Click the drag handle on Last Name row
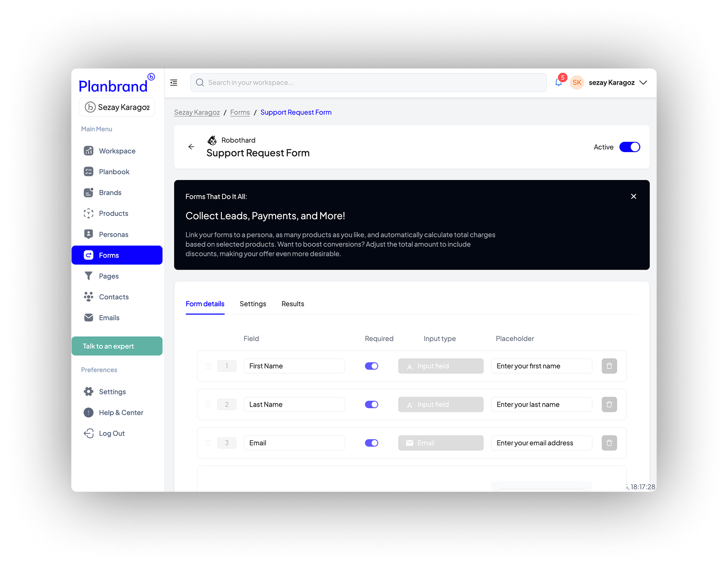Screen dimensions: 728x566 coord(209,405)
